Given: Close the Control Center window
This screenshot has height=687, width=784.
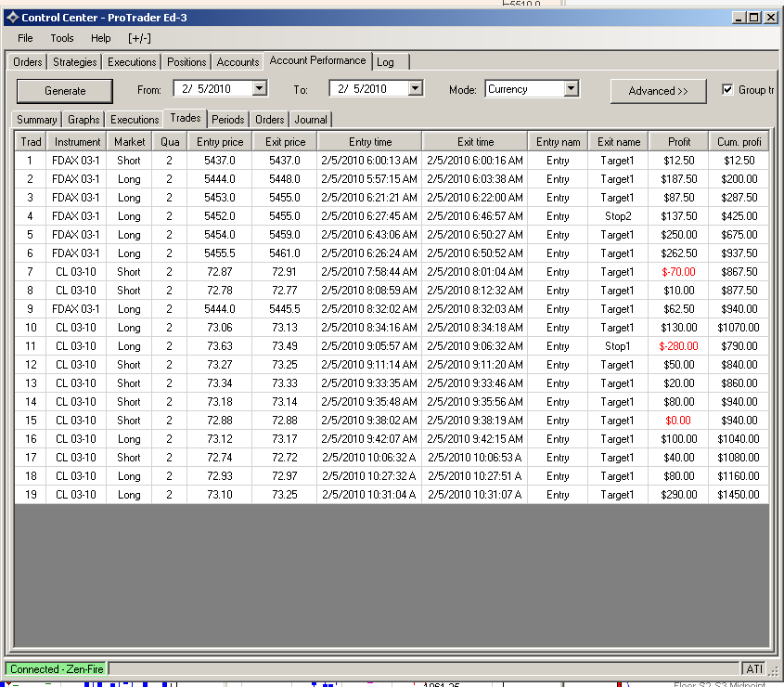Looking at the screenshot, I should pyautogui.click(x=771, y=18).
